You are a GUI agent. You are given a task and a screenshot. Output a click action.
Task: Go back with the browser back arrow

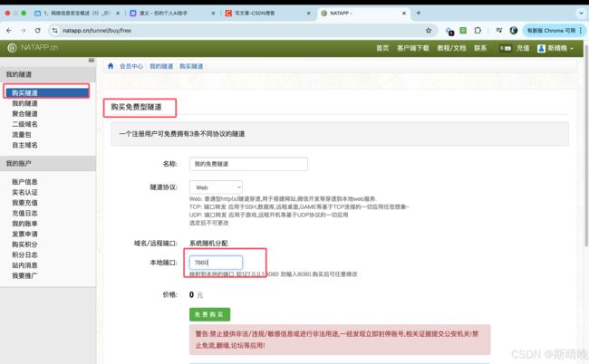9,31
